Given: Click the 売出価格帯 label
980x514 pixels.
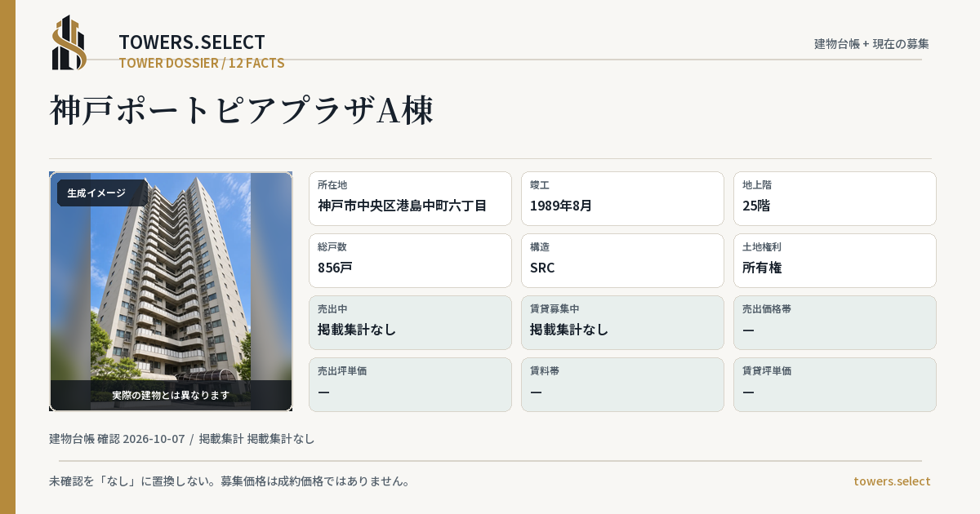Looking at the screenshot, I should pyautogui.click(x=767, y=308).
